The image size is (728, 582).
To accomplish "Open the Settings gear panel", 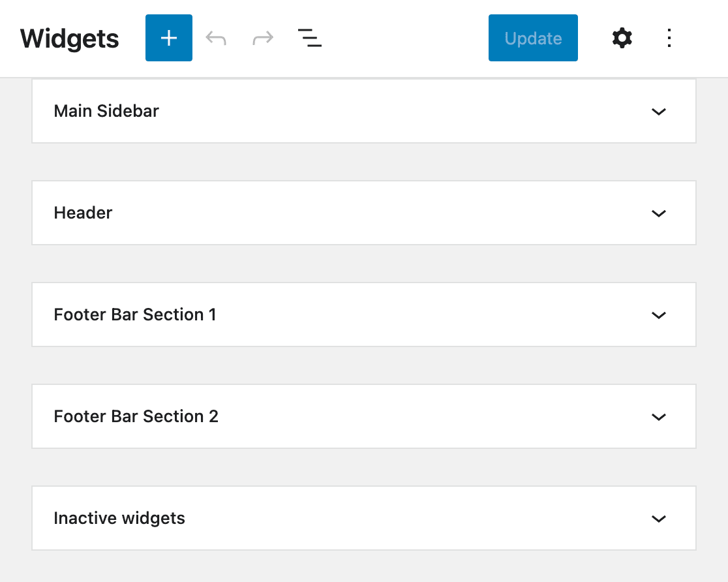I will [x=622, y=38].
